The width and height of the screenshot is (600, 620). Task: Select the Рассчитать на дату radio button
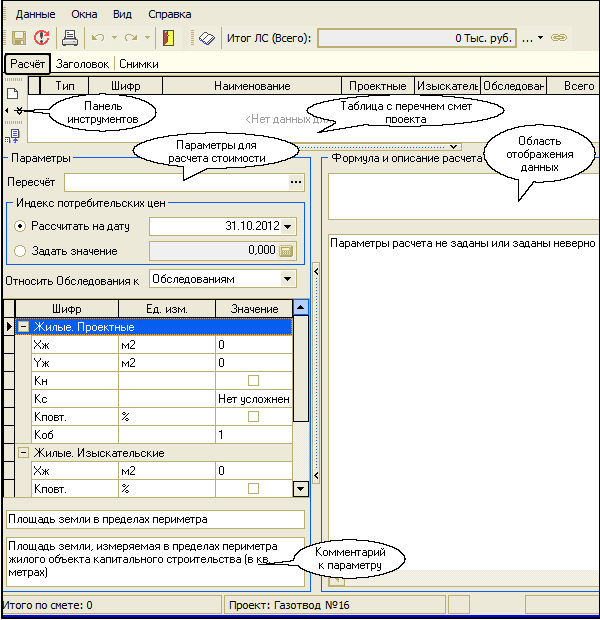click(x=19, y=227)
